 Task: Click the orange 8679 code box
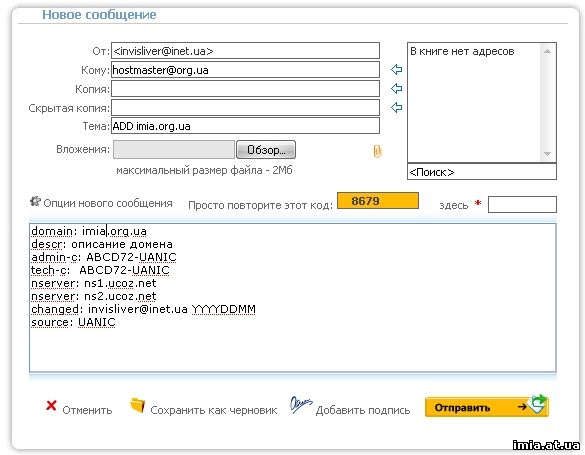(x=378, y=201)
